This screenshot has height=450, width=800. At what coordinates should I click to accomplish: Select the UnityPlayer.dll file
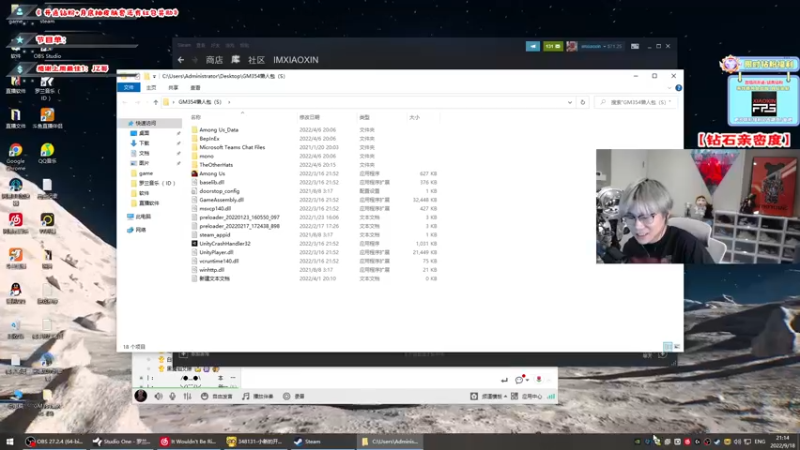point(216,252)
